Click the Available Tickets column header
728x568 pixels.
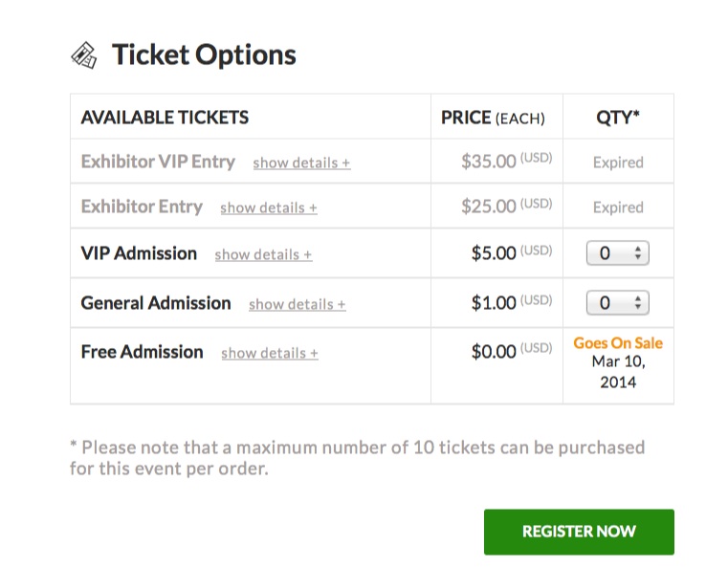165,118
